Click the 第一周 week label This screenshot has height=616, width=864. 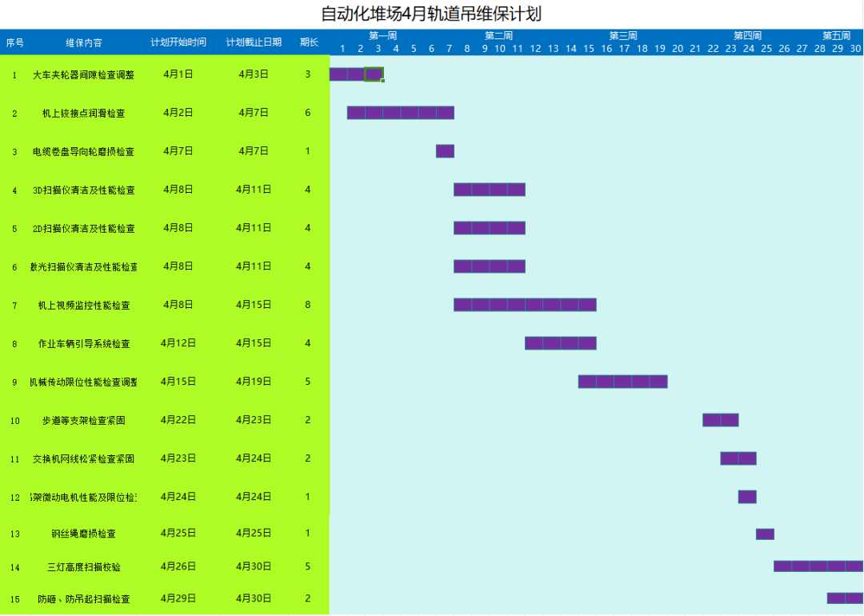(382, 36)
